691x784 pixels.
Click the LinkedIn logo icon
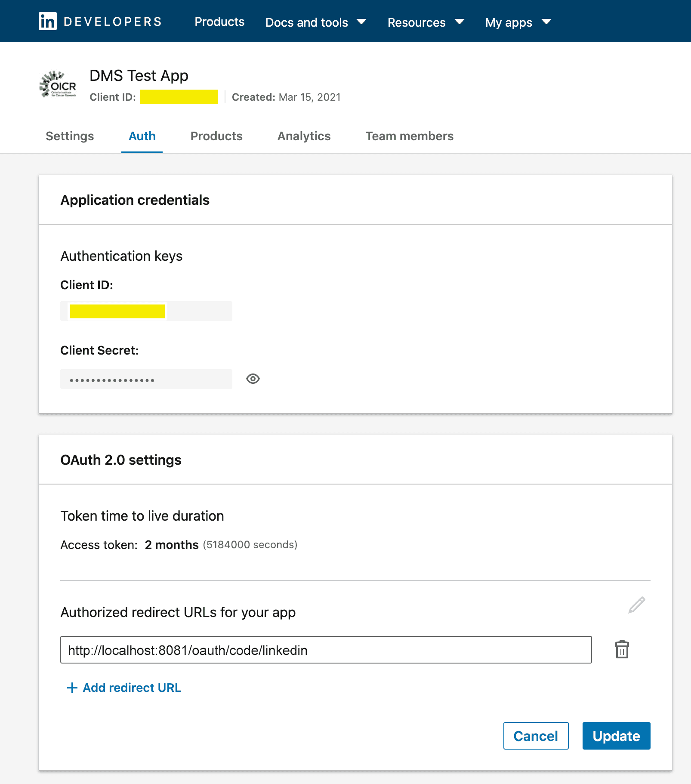pos(47,21)
